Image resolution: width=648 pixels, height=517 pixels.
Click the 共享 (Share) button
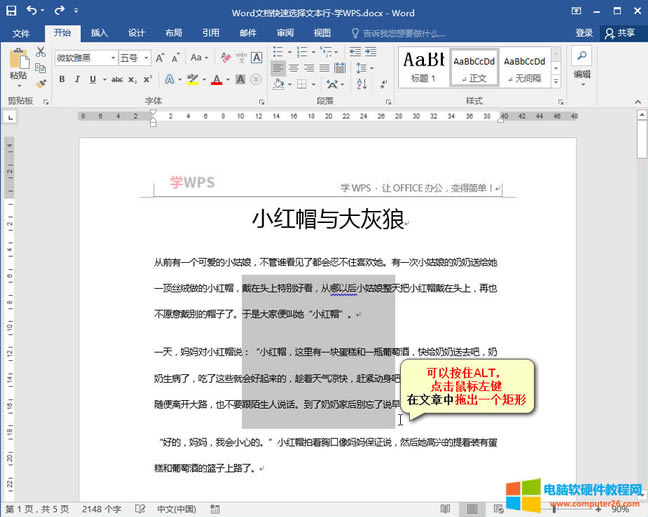click(x=620, y=33)
